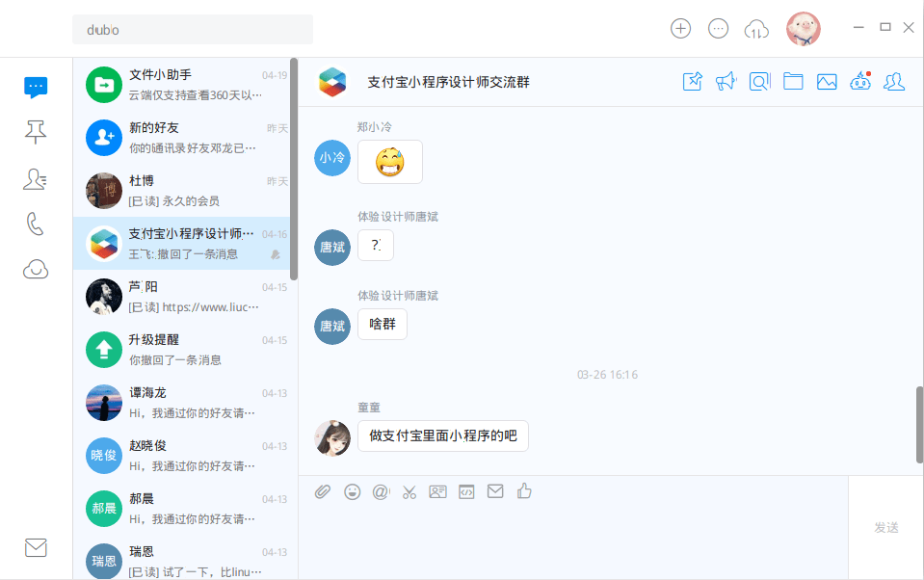Click the 啥群 message bubble
Screen dimensions: 924x580
click(383, 324)
